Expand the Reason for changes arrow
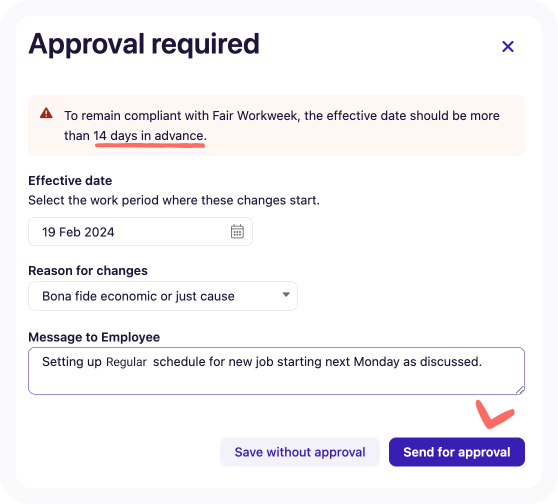 point(286,295)
